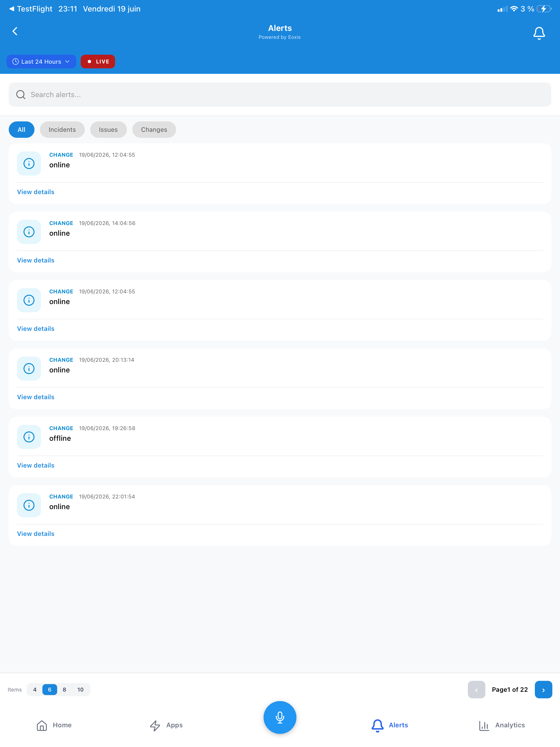Tap the battery indicator in status bar
Screen dimensions: 560x747
point(544,9)
